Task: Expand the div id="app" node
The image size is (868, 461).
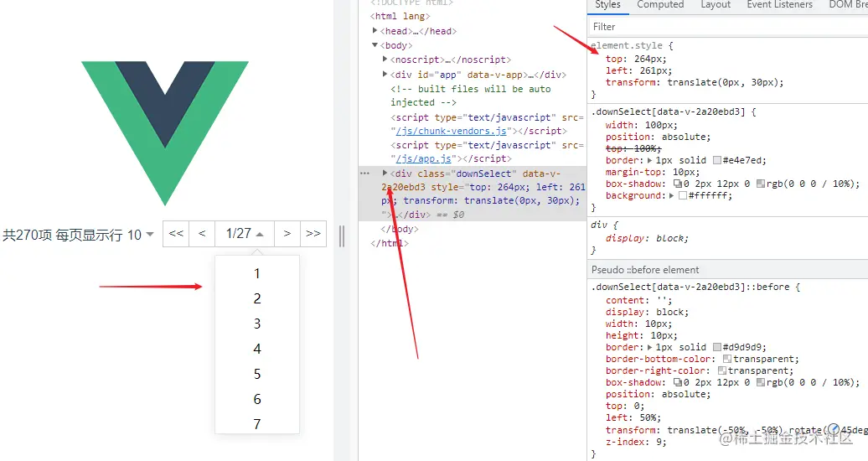Action: [385, 74]
